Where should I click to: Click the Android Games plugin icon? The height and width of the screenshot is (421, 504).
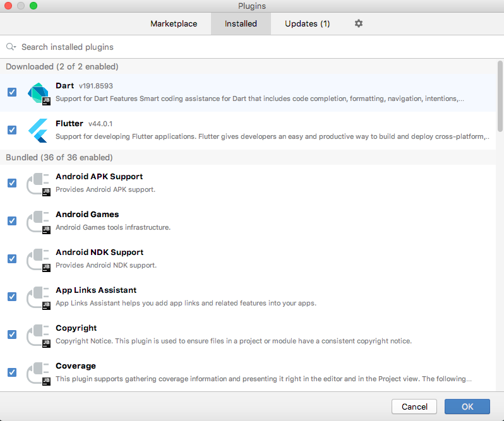click(39, 222)
